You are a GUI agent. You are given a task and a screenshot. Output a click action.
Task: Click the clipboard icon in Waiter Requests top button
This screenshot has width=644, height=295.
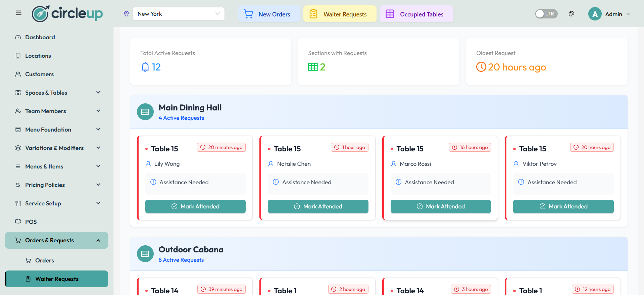point(313,14)
